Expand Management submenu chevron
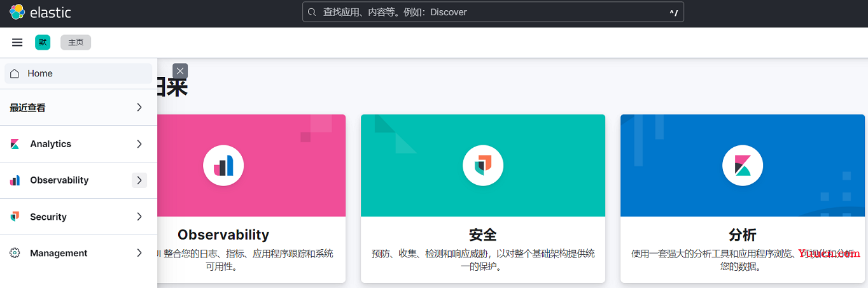This screenshot has width=868, height=288. [139, 253]
